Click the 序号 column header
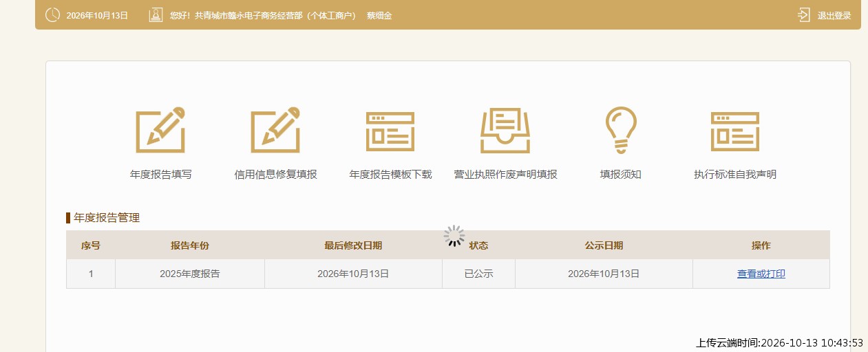 click(x=91, y=245)
